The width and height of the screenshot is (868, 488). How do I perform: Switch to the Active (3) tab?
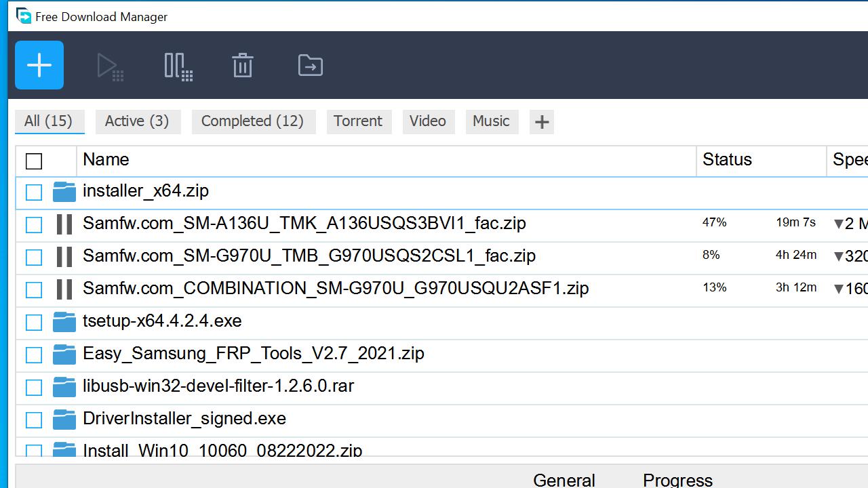(x=137, y=121)
